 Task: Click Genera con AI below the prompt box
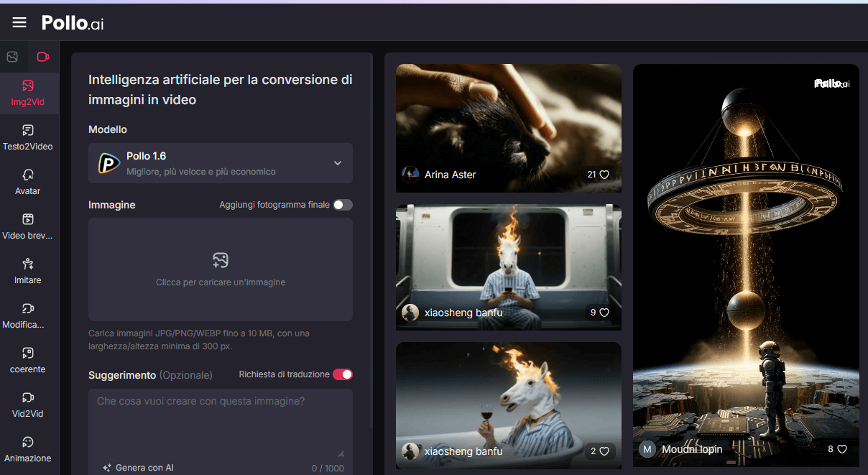(x=138, y=467)
